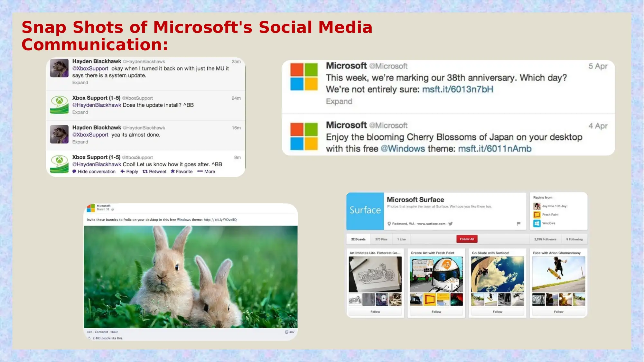The height and width of the screenshot is (362, 644).
Task: Open the msft.it/6011nAmb link
Action: (495, 149)
